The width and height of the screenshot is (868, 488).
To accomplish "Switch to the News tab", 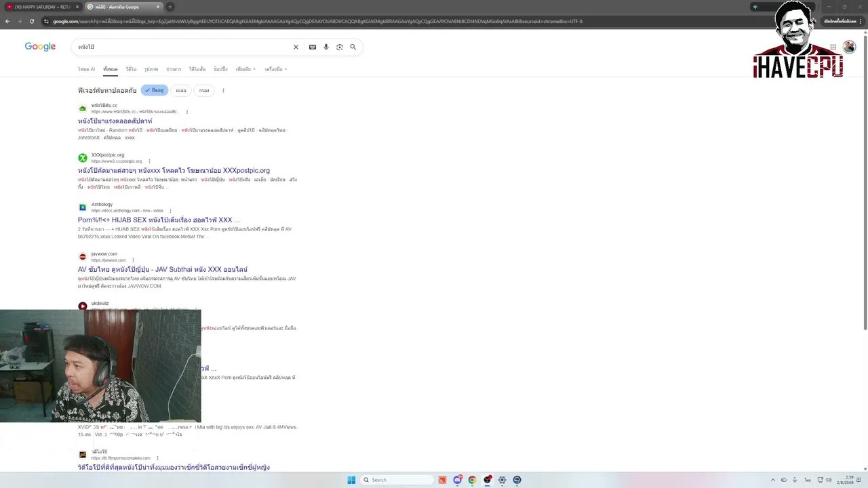I will pos(174,69).
